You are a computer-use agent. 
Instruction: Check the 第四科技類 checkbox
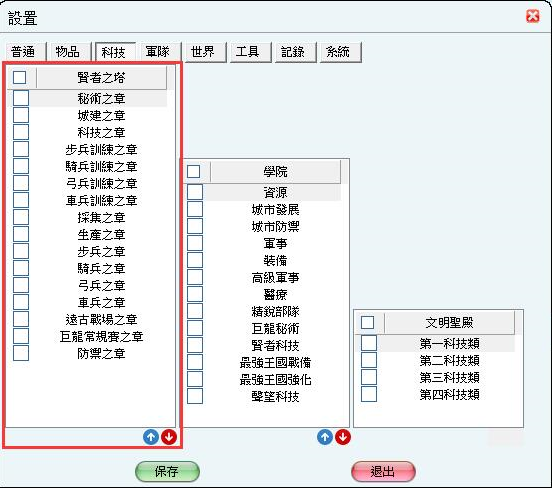pos(369,394)
